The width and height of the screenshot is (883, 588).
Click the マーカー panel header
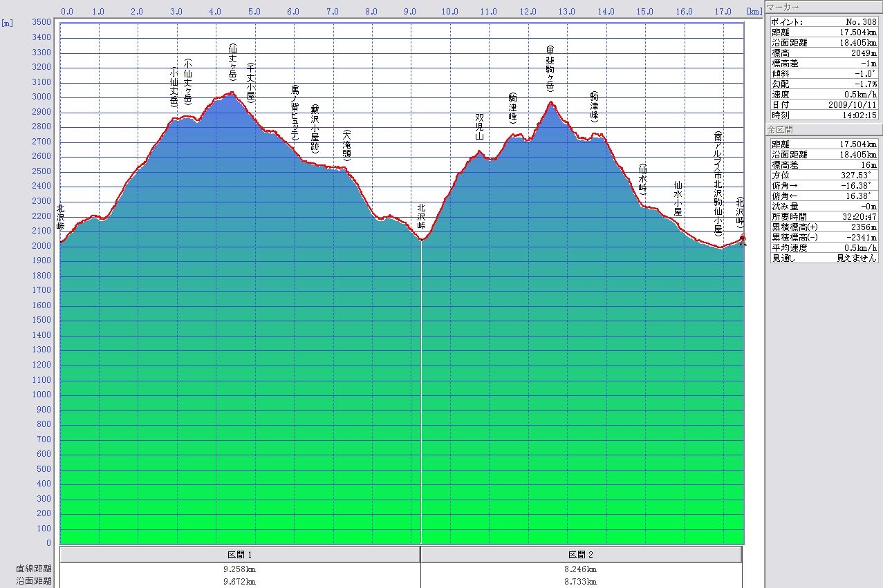pyautogui.click(x=824, y=8)
